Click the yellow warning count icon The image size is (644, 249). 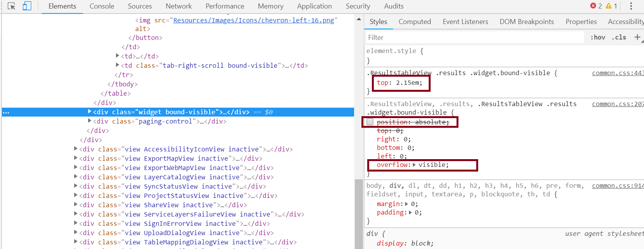point(608,6)
